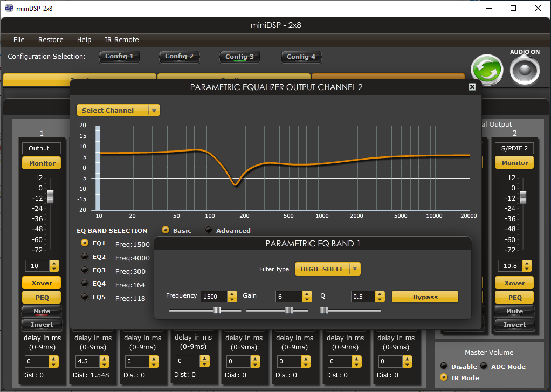Invert Output 1 phase
The width and height of the screenshot is (551, 392).
point(42,325)
